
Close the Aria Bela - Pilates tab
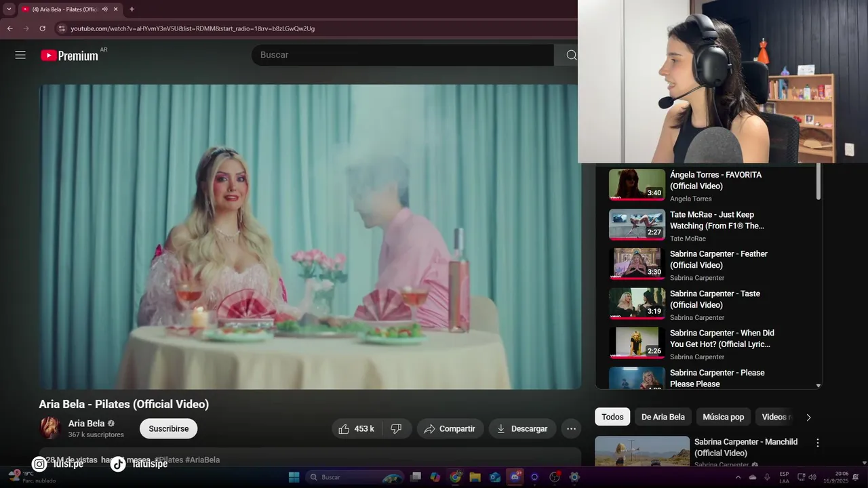[x=115, y=9]
